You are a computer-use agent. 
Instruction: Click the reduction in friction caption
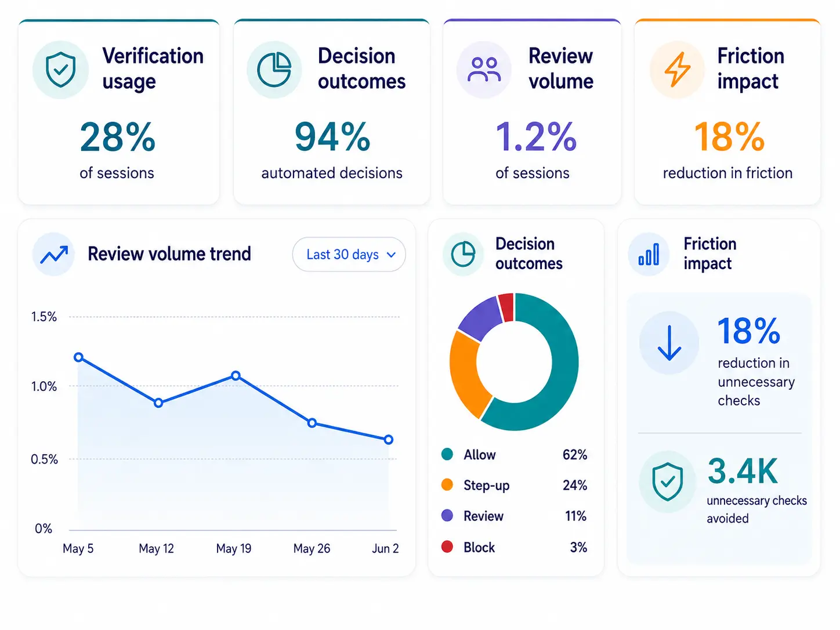pos(727,173)
